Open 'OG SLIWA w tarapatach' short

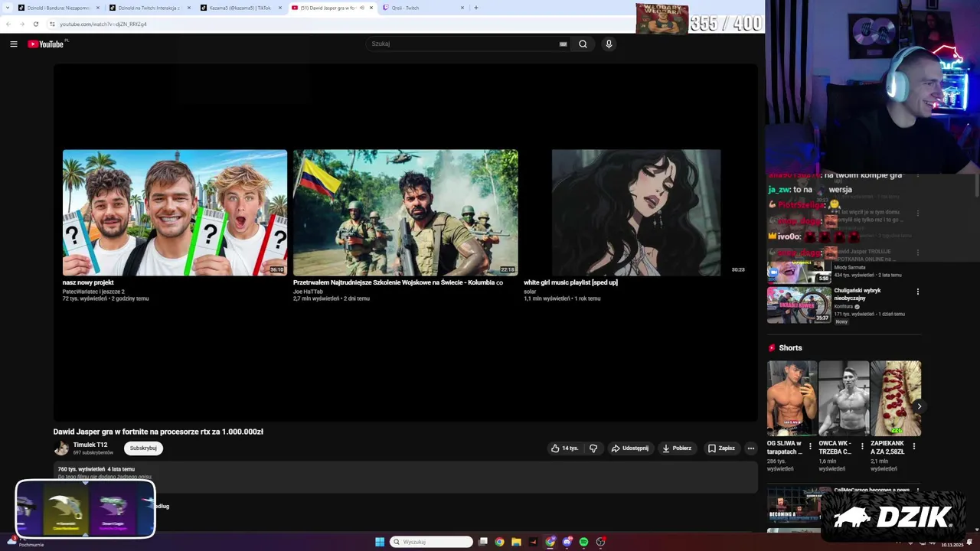[792, 399]
